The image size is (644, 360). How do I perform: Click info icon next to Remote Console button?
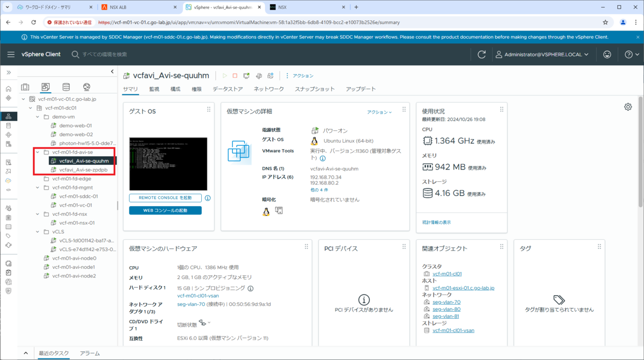tap(208, 198)
